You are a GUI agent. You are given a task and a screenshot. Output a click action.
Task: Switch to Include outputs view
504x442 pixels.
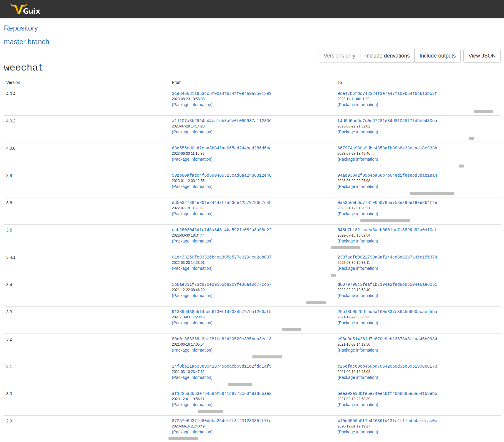pyautogui.click(x=437, y=56)
